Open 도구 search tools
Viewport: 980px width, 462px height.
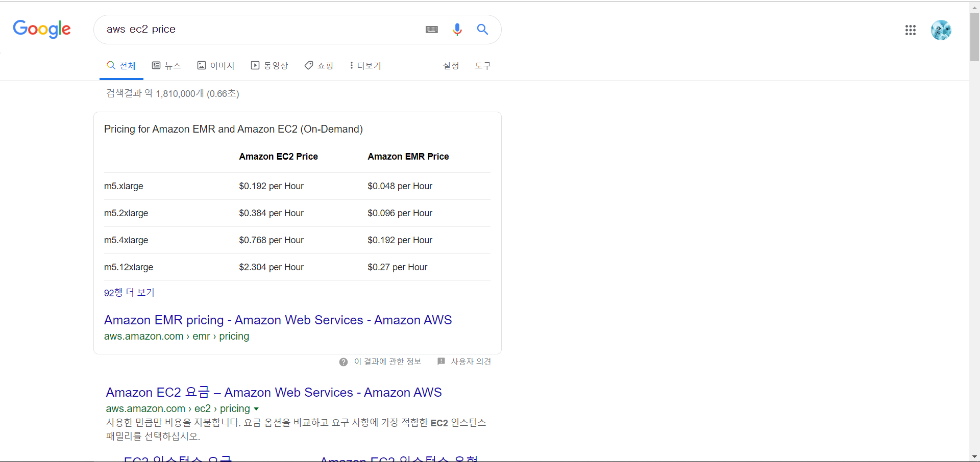pos(483,66)
